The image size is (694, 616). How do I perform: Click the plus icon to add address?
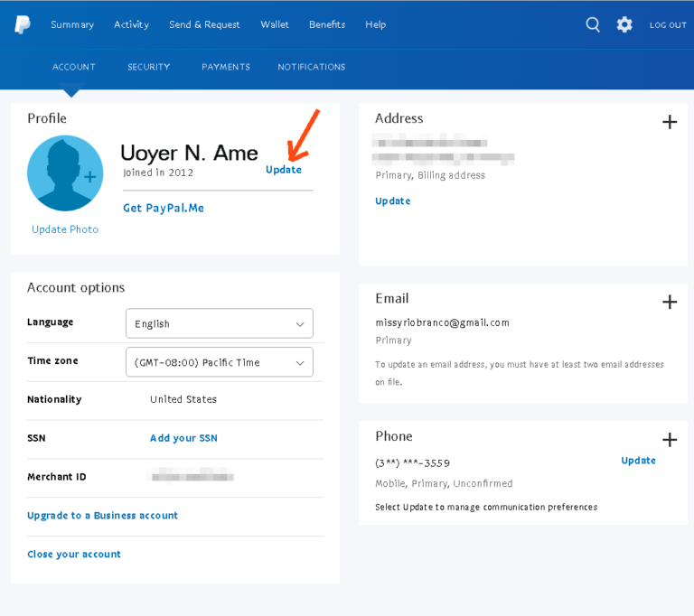click(670, 122)
